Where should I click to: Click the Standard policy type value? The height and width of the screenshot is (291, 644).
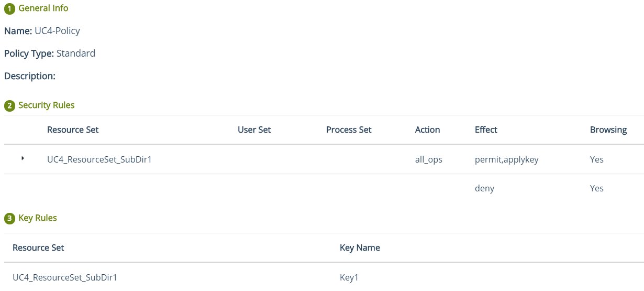(x=75, y=53)
